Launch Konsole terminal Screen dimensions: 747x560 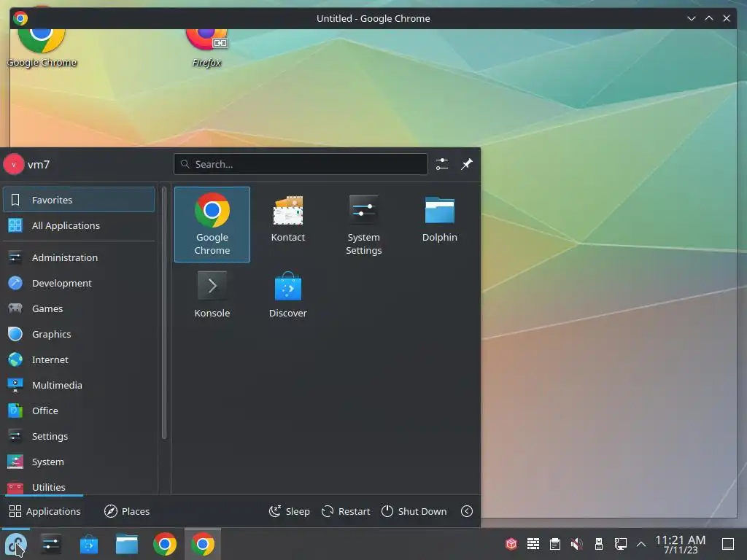point(212,295)
